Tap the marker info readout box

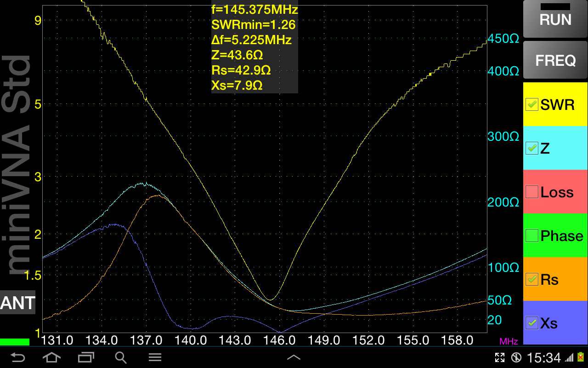tap(254, 48)
